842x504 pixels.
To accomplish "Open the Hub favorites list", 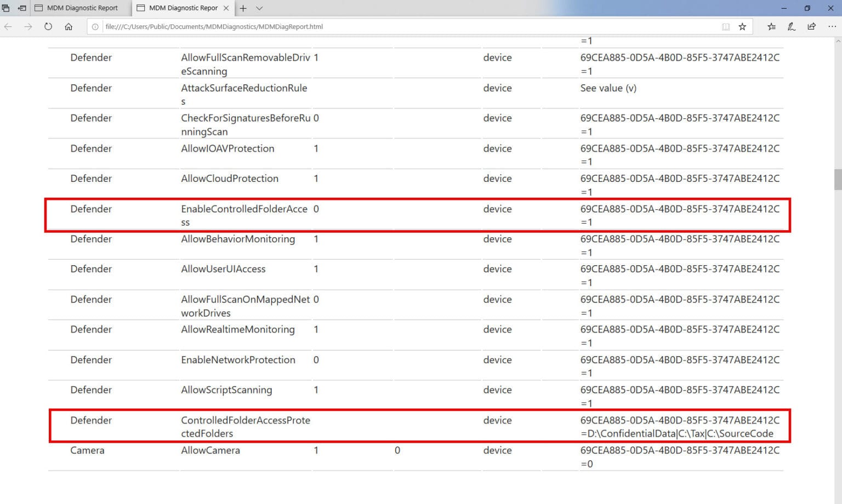I will pyautogui.click(x=772, y=26).
